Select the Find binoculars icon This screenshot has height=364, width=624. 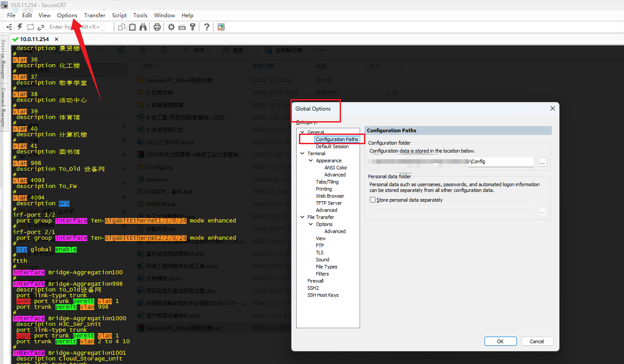[143, 27]
